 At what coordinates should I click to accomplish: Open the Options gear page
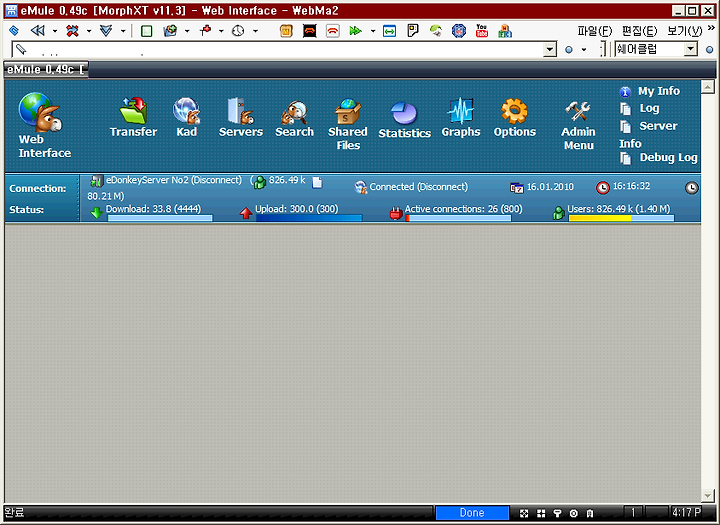[x=514, y=118]
